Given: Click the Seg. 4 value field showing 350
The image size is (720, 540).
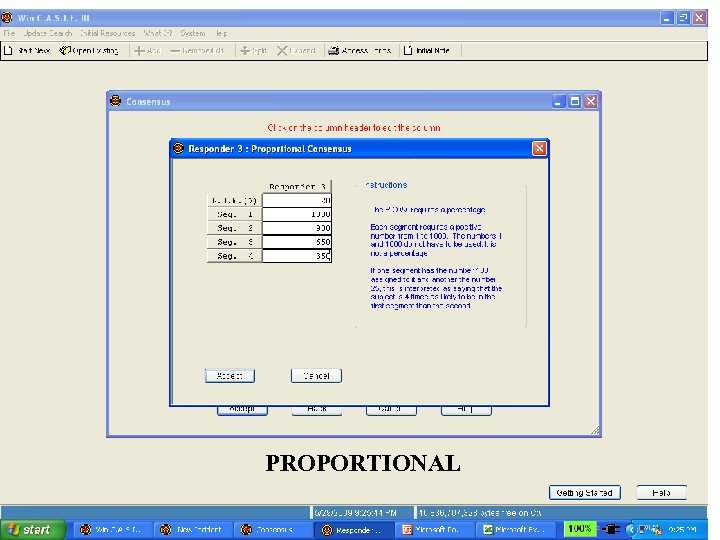Looking at the screenshot, I should (x=297, y=255).
